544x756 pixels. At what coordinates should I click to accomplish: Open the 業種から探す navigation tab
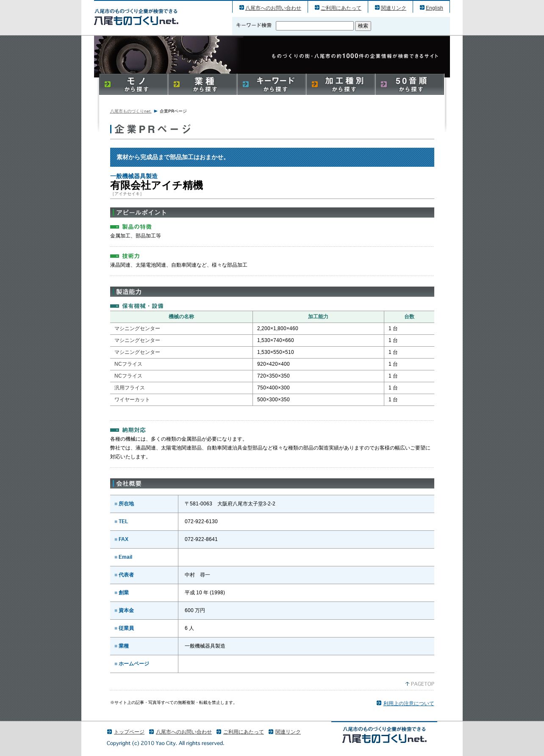[203, 84]
